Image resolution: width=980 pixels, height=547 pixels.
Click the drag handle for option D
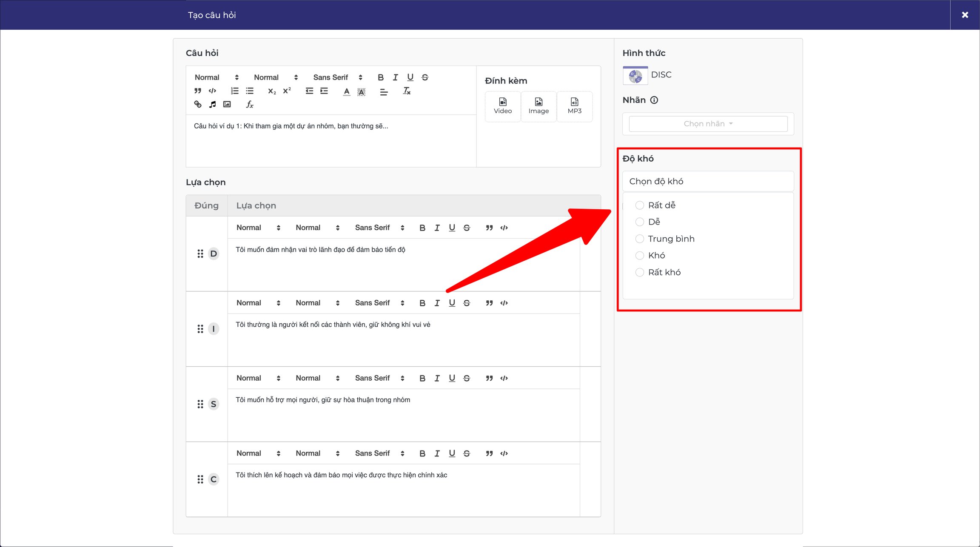click(x=200, y=254)
